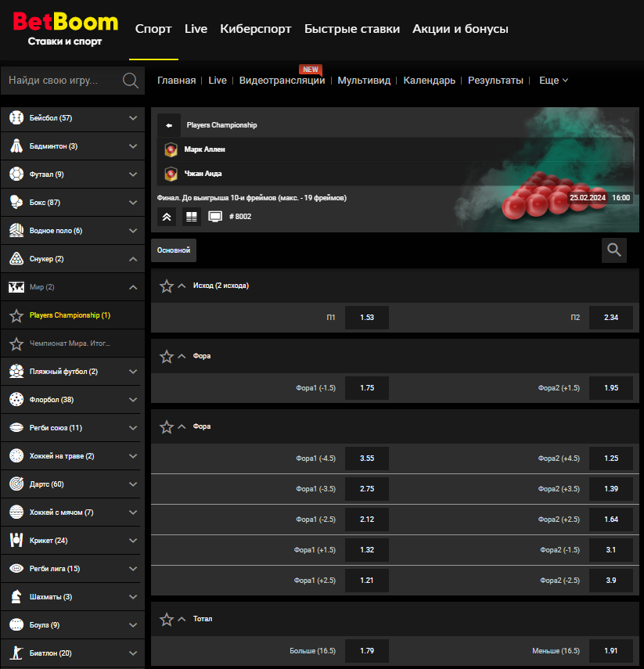Click the Baseball sport icon

point(16,117)
